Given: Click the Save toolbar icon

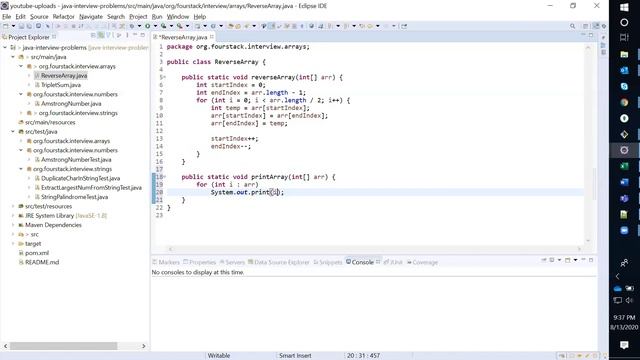Looking at the screenshot, I should 21,26.
